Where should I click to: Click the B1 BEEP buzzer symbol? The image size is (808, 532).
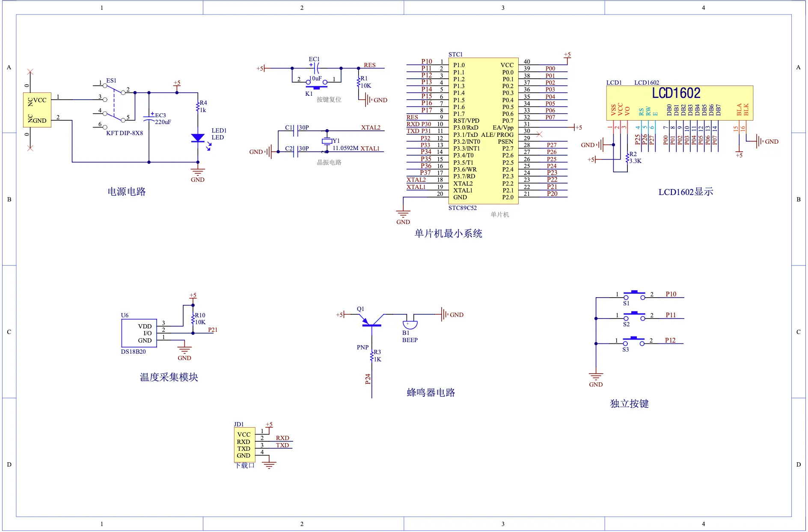pyautogui.click(x=410, y=324)
